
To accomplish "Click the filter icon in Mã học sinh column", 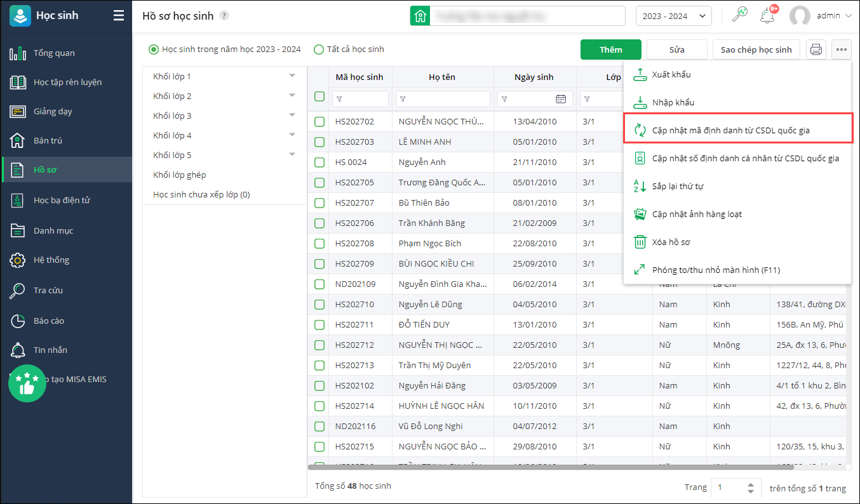I will [339, 99].
